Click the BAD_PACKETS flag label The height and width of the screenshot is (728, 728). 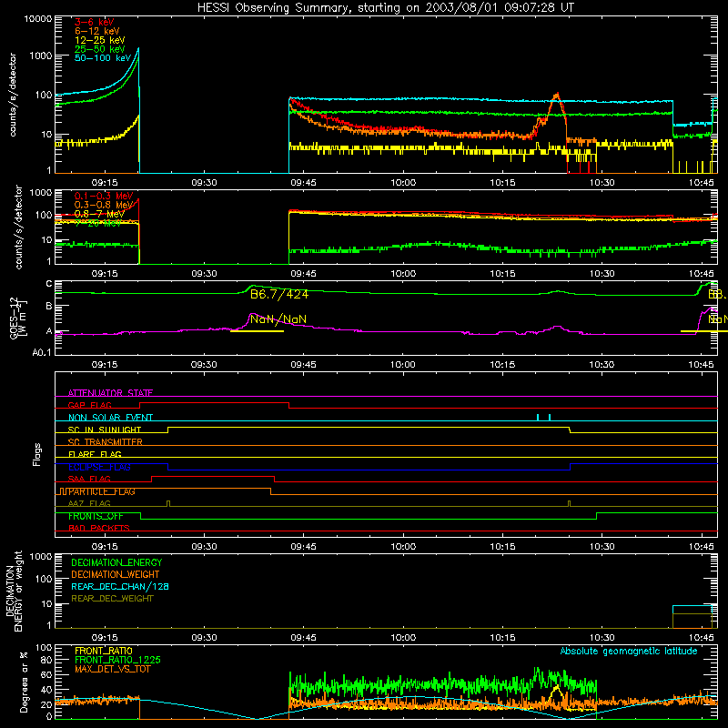click(99, 529)
